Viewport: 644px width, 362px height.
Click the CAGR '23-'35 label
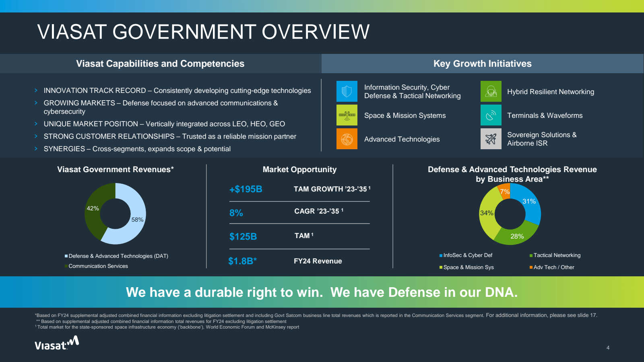tap(319, 211)
